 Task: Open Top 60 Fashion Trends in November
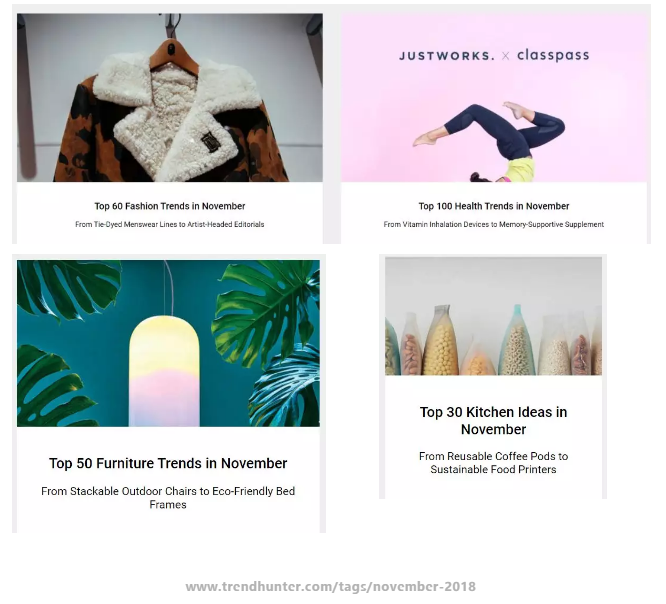(170, 206)
